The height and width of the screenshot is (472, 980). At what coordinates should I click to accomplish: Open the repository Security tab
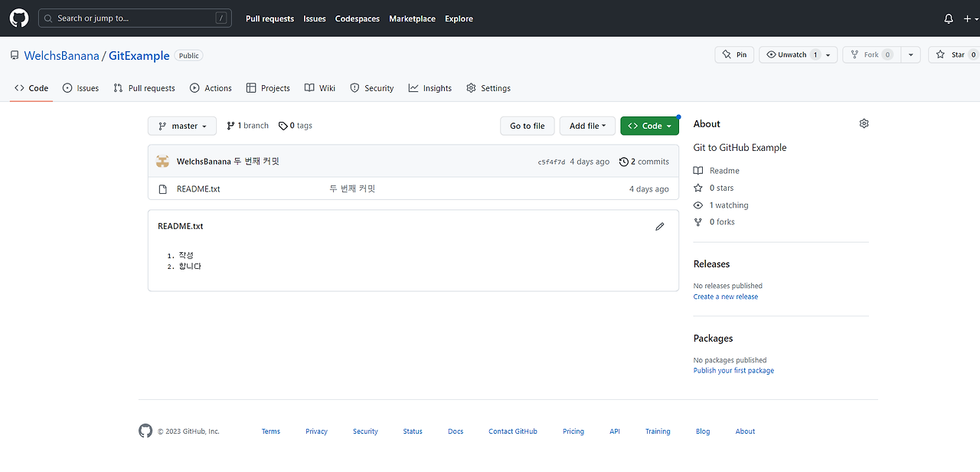point(371,88)
